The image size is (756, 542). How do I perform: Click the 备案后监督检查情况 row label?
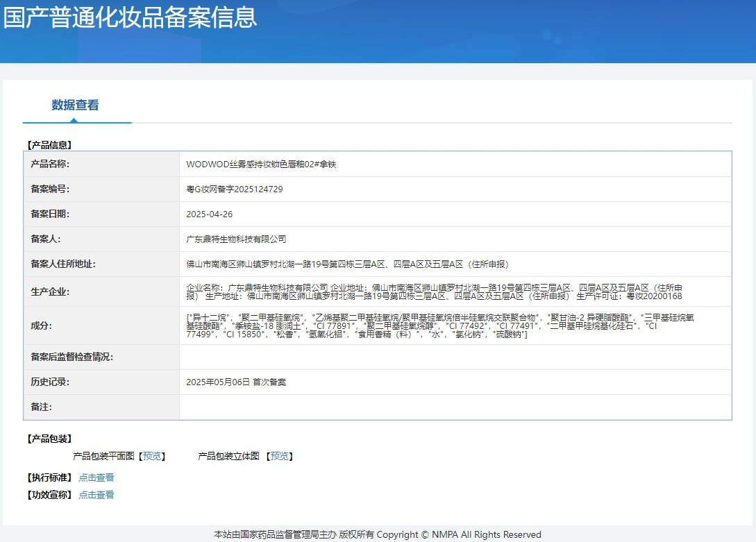[x=72, y=357]
